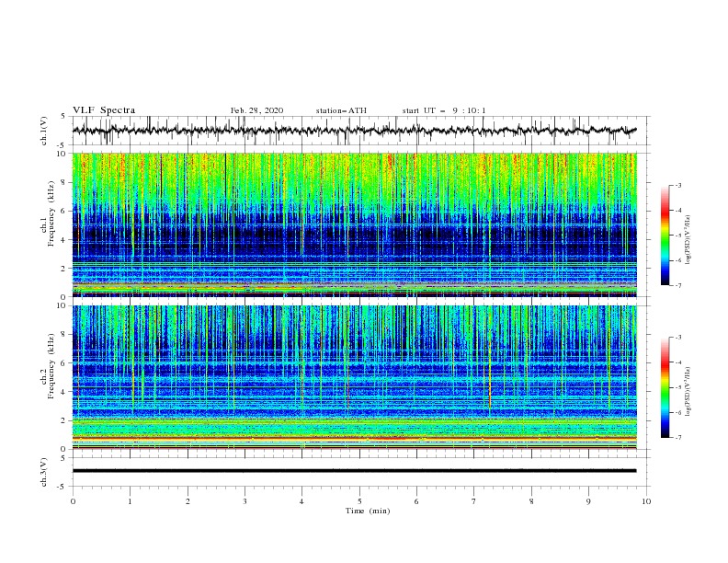728x563 pixels.
Task: Click the ch.1 'Frequency (kHz)' axis label
Action: click(x=51, y=214)
